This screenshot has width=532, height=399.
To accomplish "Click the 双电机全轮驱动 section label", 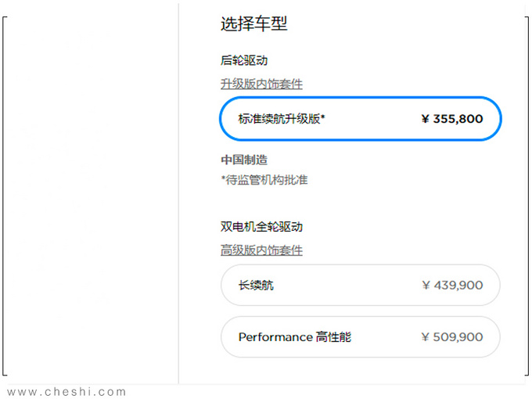I will [x=261, y=227].
